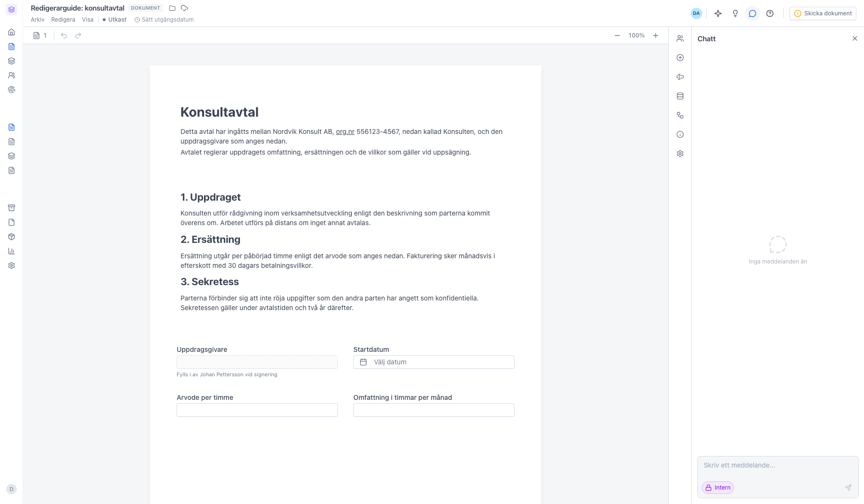Open the AI sparkle assistant icon

718,13
